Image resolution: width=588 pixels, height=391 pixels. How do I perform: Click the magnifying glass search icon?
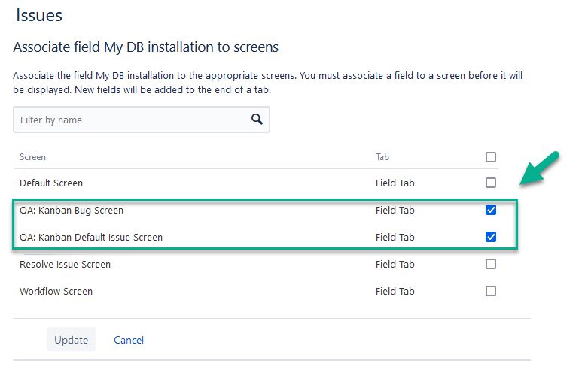(x=257, y=120)
